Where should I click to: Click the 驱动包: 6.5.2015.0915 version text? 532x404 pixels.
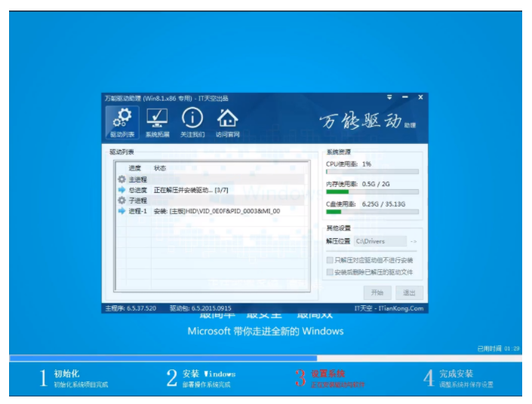(201, 308)
